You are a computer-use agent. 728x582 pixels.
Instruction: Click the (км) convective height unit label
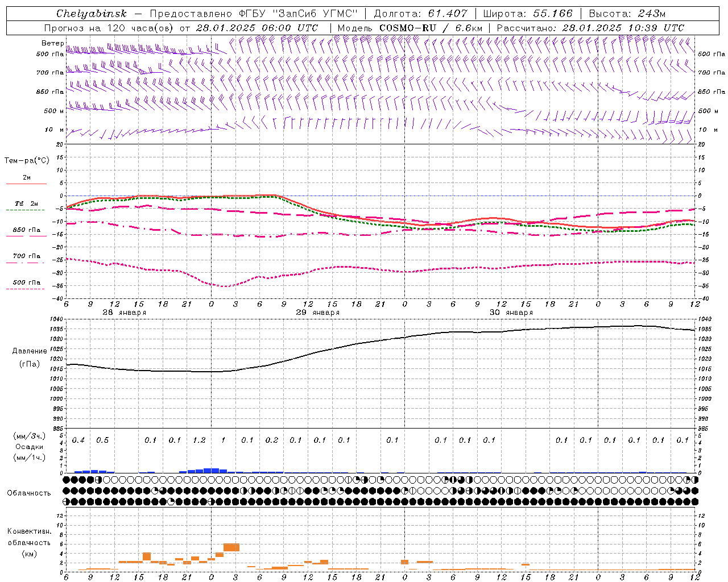coord(29,554)
